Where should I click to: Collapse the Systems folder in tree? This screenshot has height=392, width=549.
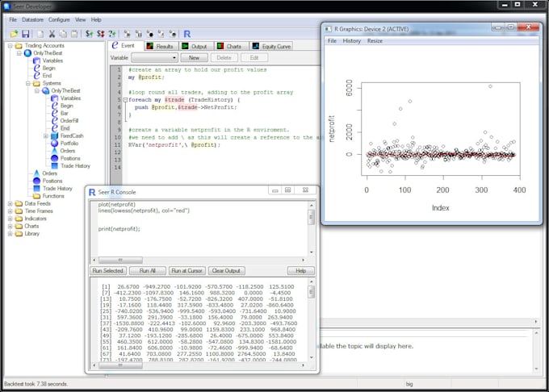click(x=27, y=83)
